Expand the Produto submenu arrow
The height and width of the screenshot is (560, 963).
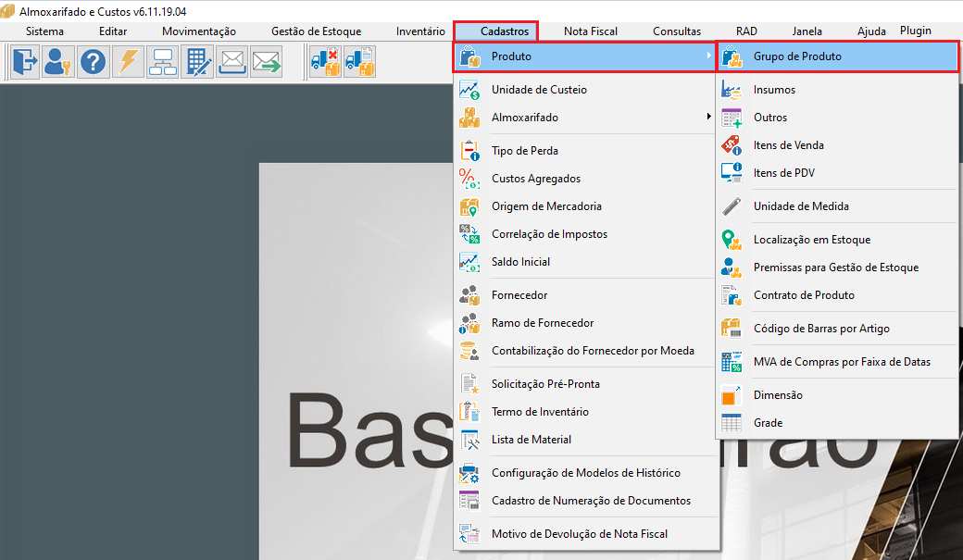(x=708, y=56)
